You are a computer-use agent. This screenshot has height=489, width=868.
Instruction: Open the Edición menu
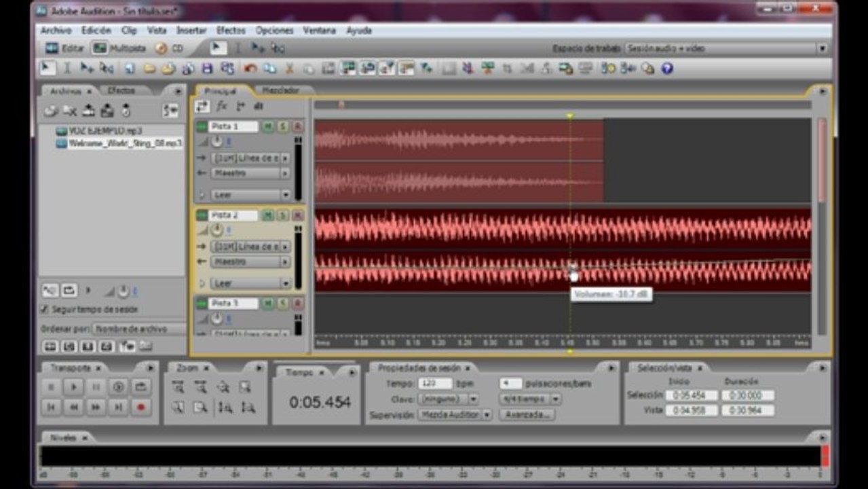tap(96, 31)
